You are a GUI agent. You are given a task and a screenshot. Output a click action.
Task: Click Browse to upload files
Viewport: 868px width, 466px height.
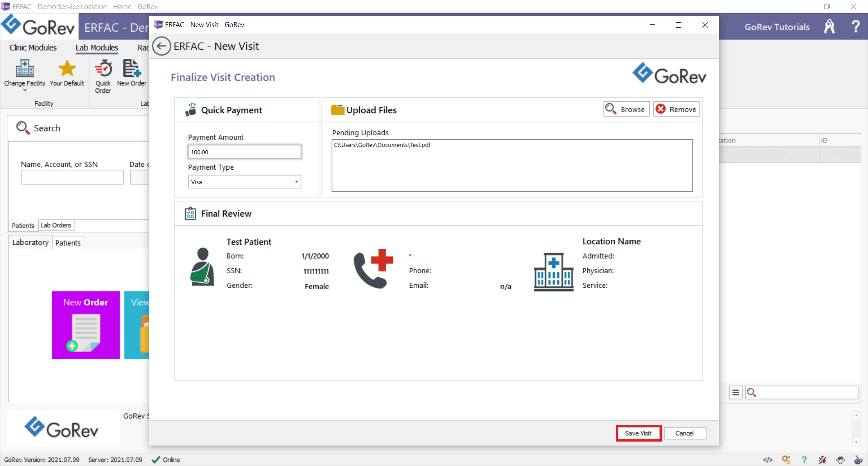point(627,109)
